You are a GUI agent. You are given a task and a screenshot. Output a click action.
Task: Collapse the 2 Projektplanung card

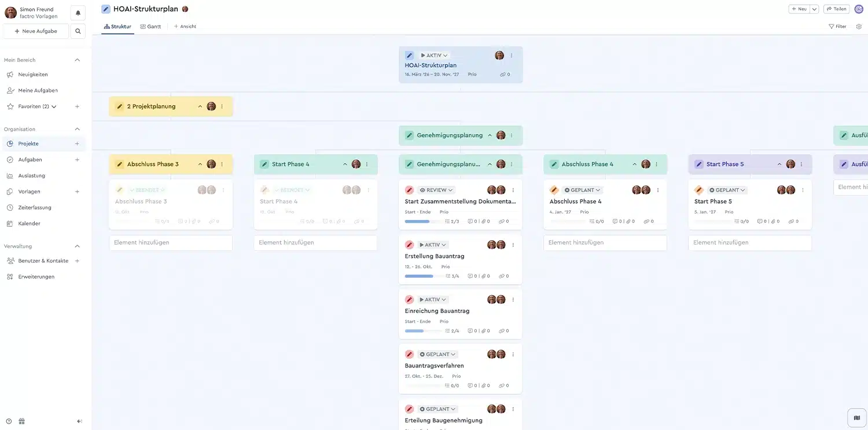pos(200,106)
